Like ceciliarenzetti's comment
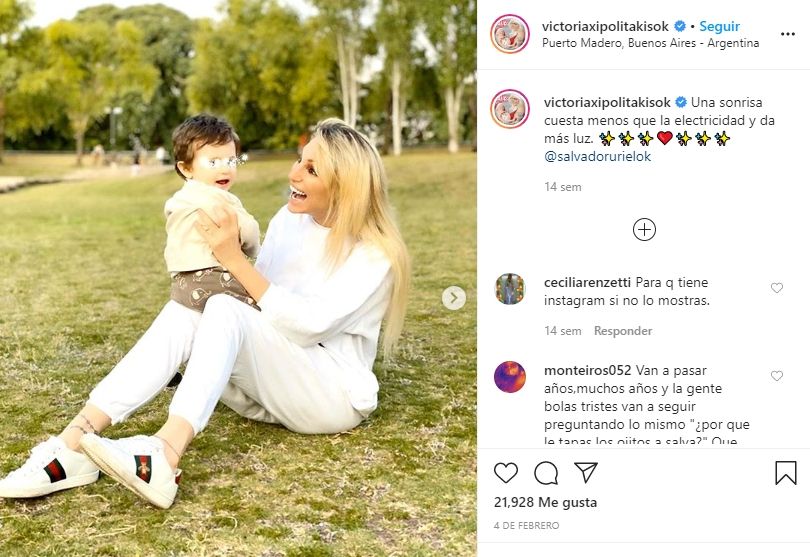810x557 pixels. 776,288
